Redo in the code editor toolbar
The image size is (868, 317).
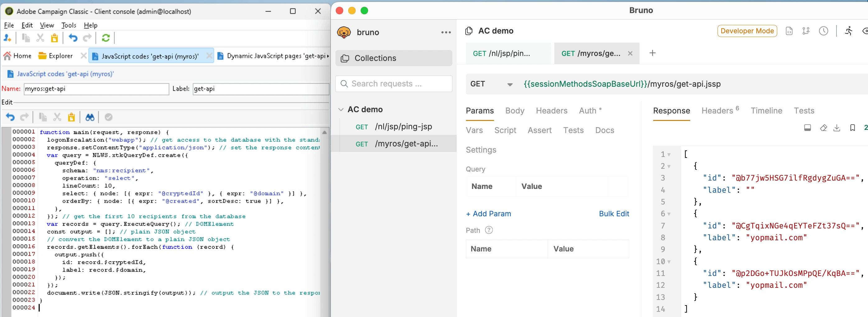pyautogui.click(x=24, y=117)
